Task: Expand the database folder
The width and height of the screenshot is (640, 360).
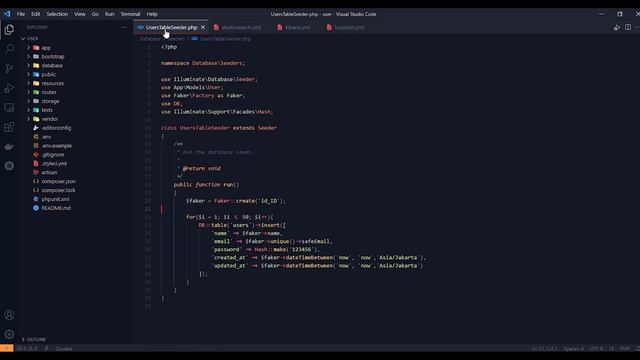Action: coord(52,65)
